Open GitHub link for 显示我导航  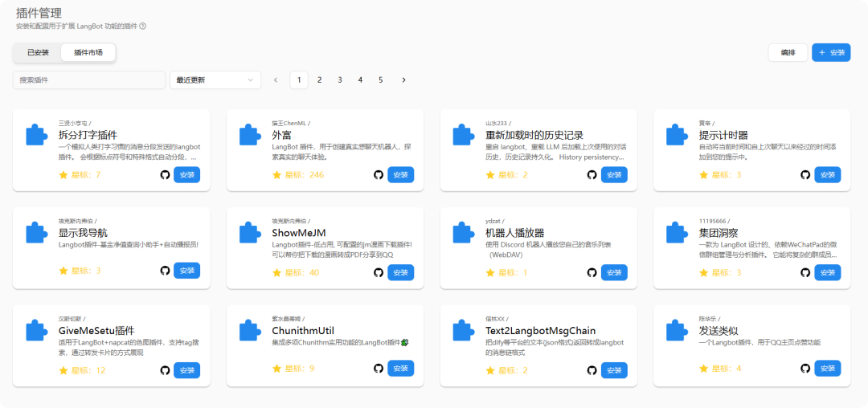click(x=165, y=271)
